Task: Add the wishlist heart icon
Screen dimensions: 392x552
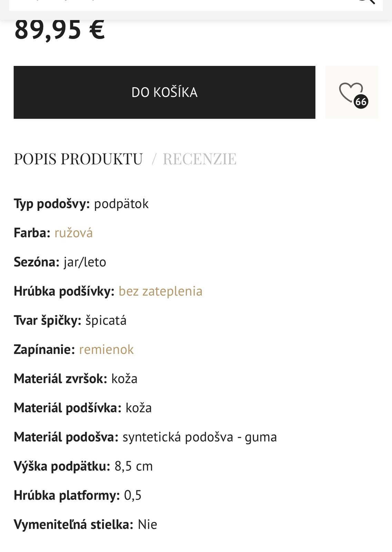Action: [350, 92]
